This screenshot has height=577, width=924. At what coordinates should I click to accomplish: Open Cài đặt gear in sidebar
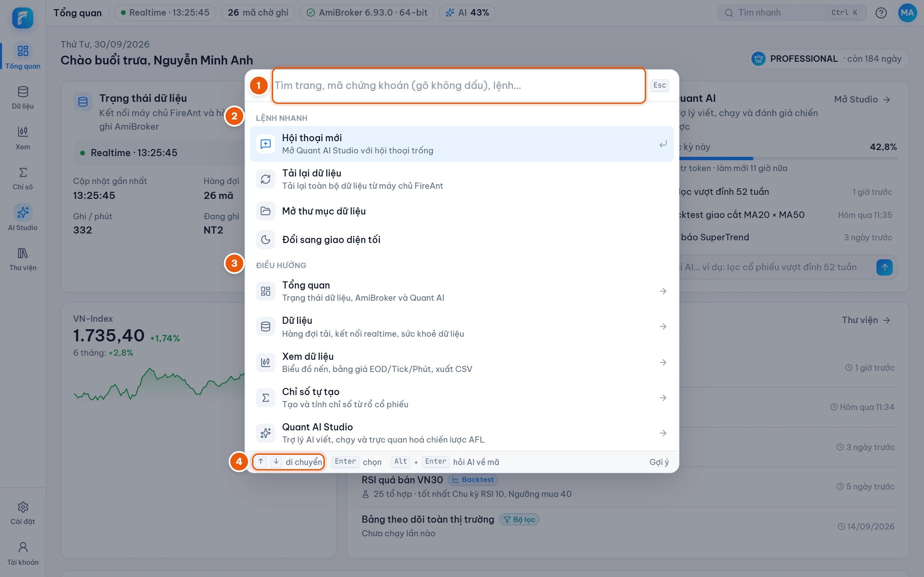22,513
